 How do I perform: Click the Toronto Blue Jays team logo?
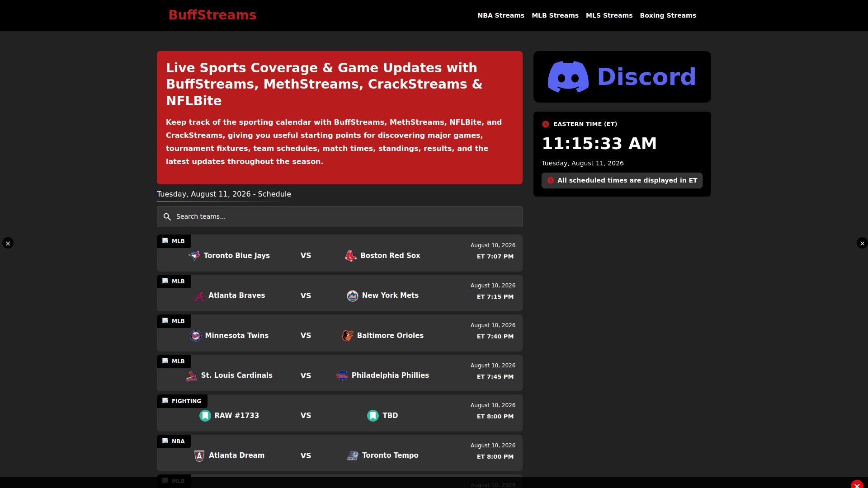tap(194, 256)
